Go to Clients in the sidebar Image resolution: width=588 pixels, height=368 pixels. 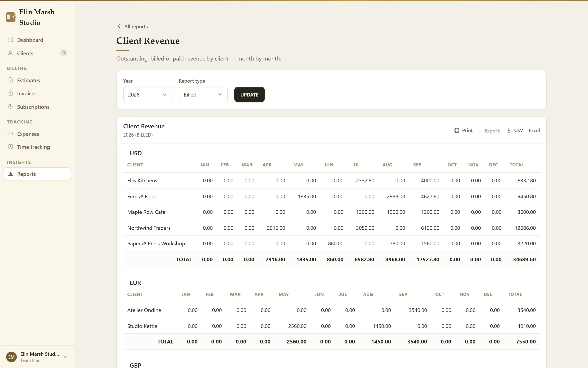[37, 53]
